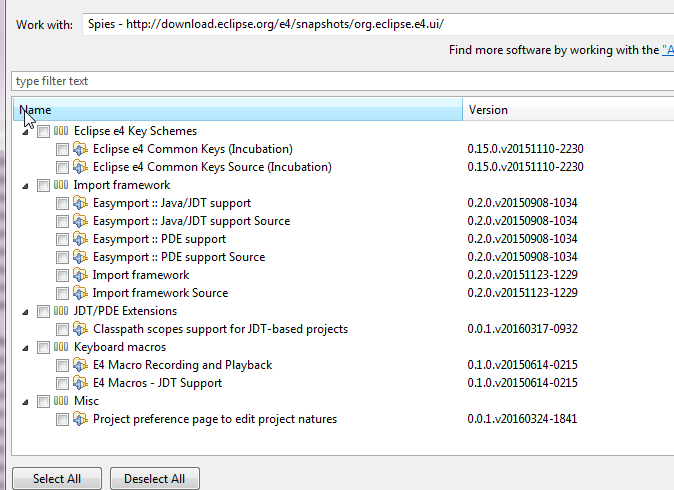Image resolution: width=674 pixels, height=490 pixels.
Task: Collapse the Keyboard macros category
Action: [25, 348]
